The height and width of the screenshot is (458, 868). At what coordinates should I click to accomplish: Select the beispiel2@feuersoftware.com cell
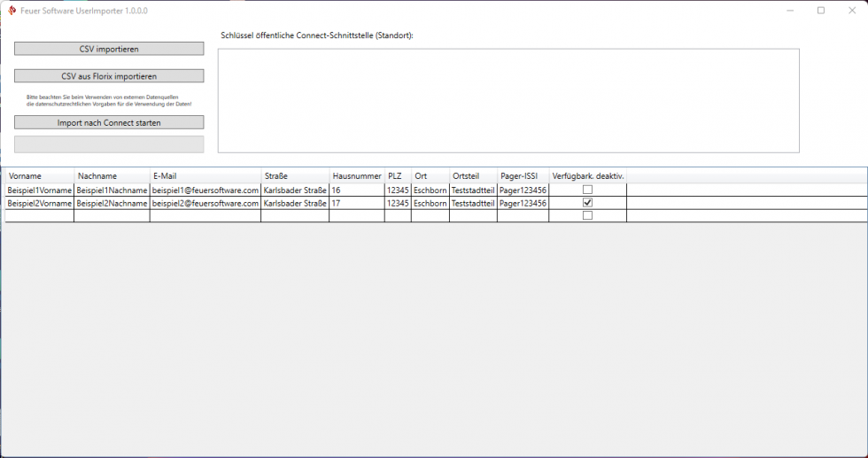click(x=205, y=203)
